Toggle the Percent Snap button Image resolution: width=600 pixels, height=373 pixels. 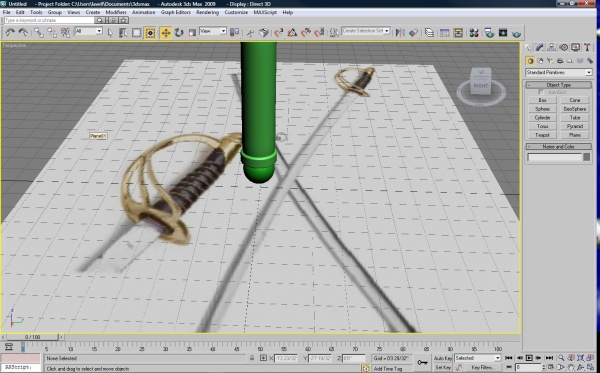306,33
